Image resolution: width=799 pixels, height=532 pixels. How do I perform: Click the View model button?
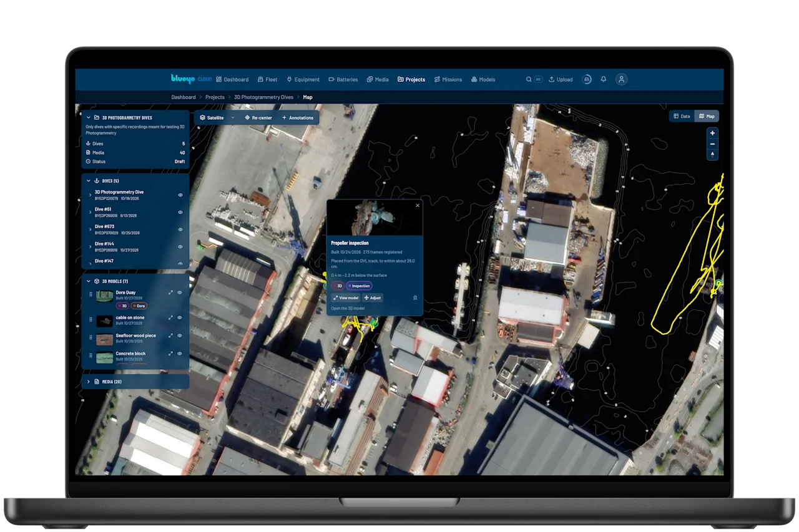pyautogui.click(x=345, y=298)
